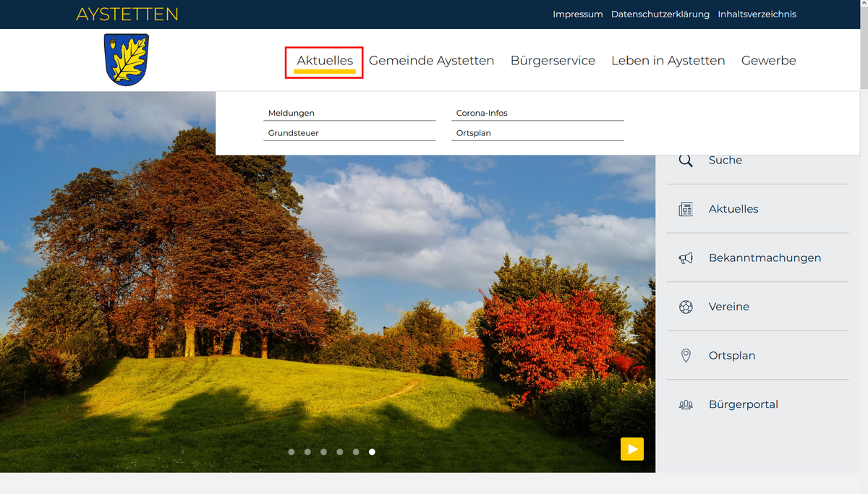The image size is (868, 494).
Task: Go to the fifth slide dot
Action: [x=356, y=452]
